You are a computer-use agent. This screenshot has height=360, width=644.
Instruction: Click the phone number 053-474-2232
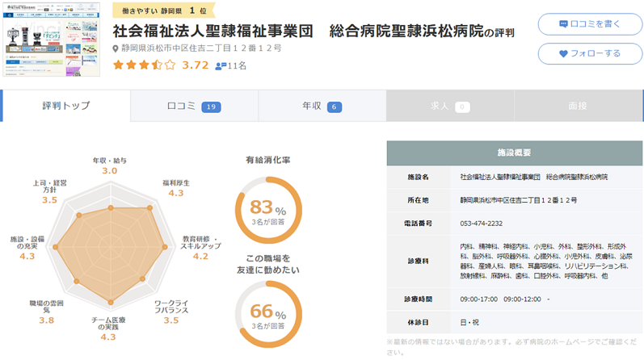(481, 224)
